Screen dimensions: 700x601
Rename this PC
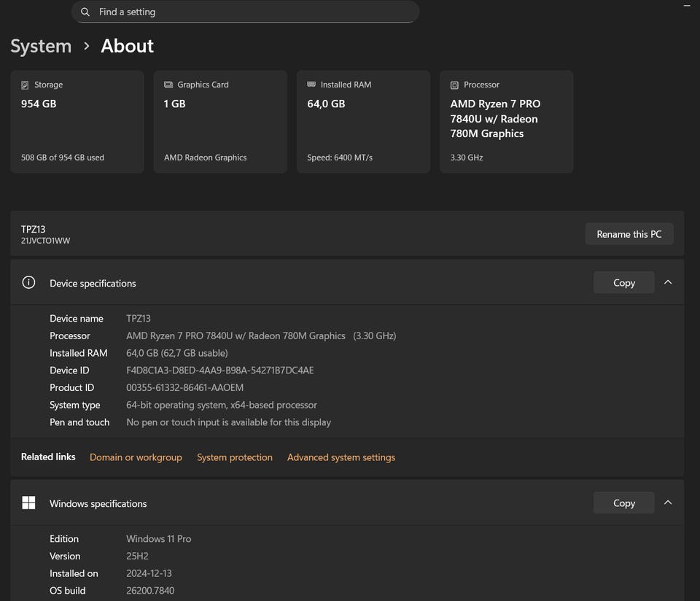click(x=629, y=234)
